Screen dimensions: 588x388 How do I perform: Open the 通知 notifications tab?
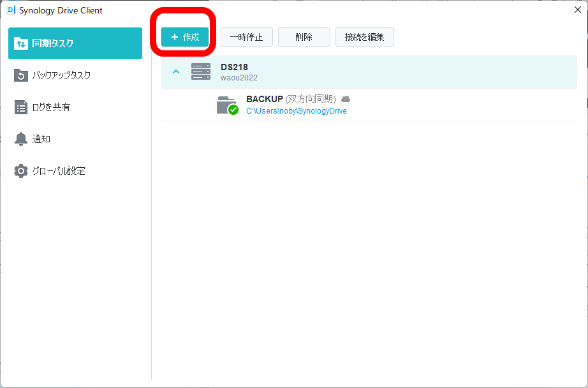click(75, 139)
